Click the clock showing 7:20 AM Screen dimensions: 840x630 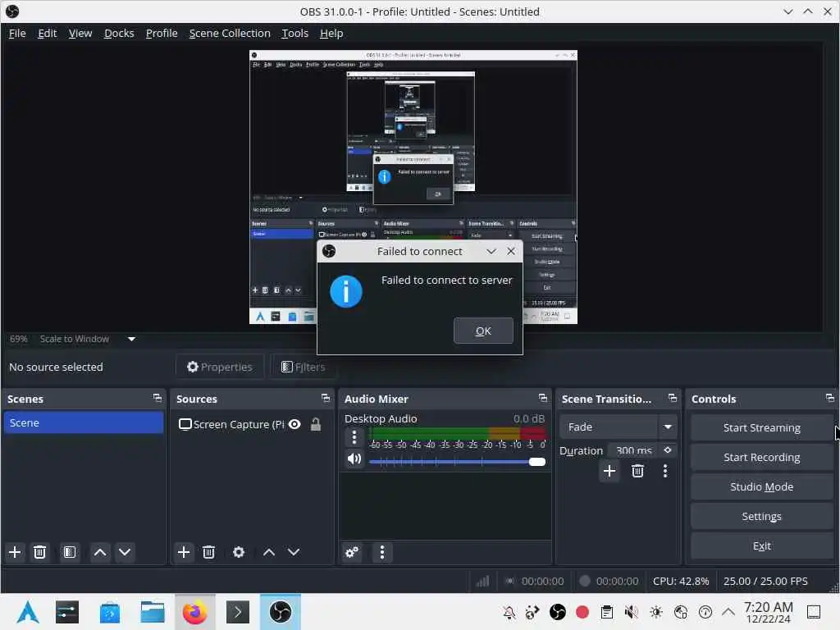[x=768, y=612]
